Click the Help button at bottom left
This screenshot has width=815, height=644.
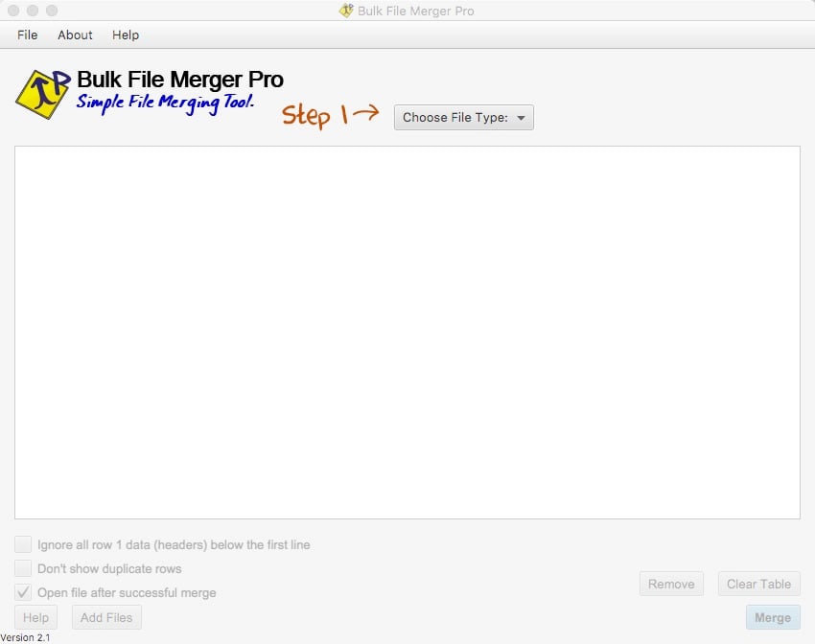coord(35,617)
